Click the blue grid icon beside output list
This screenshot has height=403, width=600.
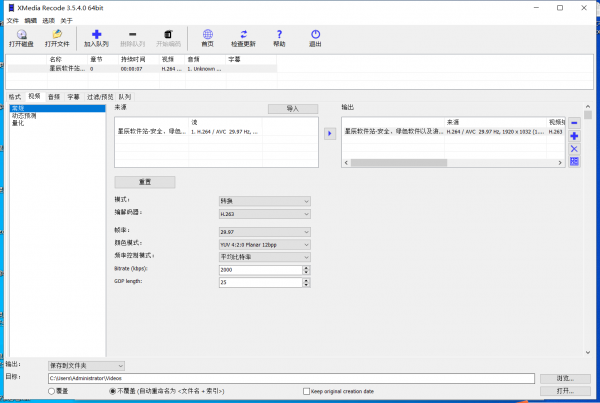(x=574, y=162)
